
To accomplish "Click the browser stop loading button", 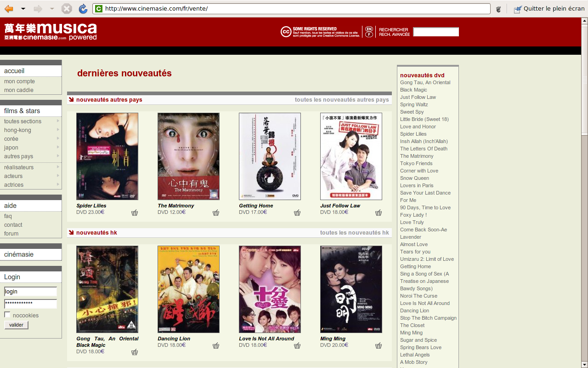I will coord(67,9).
